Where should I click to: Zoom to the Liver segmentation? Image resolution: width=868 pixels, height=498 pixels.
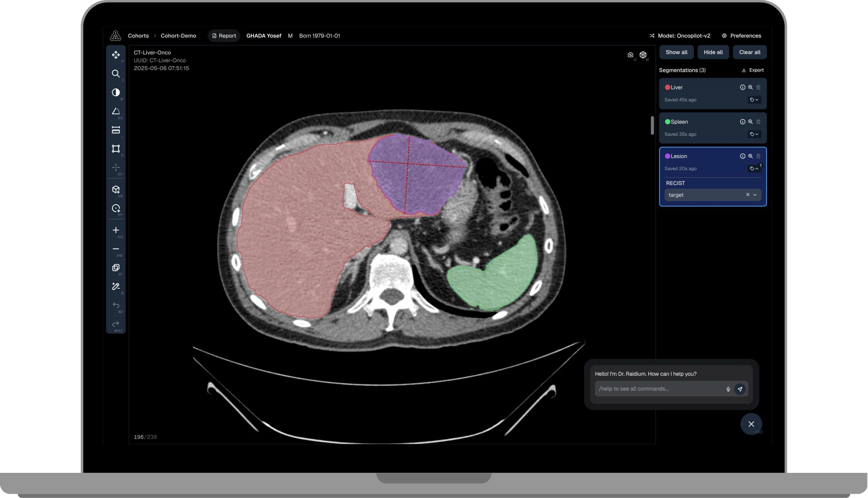750,87
